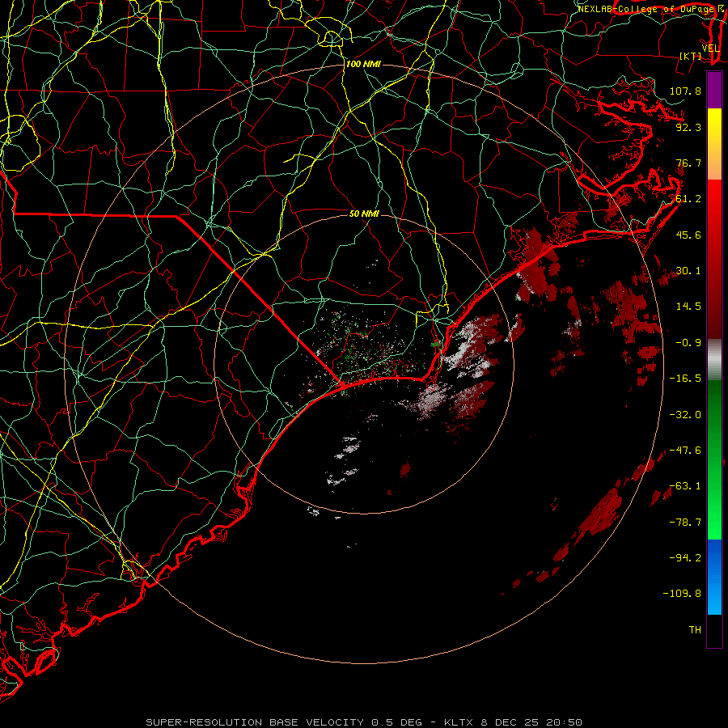Click the -78.7 velocity value
Viewport: 728px width, 728px height.
click(685, 523)
